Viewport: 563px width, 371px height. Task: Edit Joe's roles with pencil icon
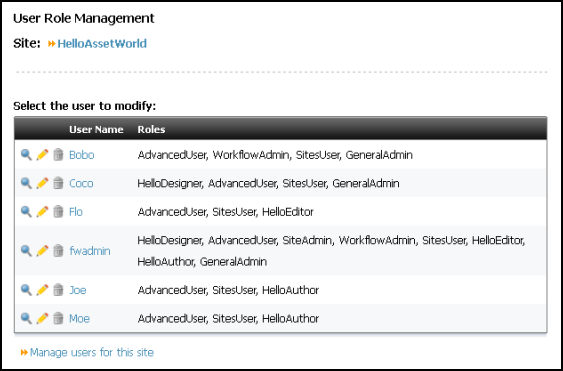point(42,290)
